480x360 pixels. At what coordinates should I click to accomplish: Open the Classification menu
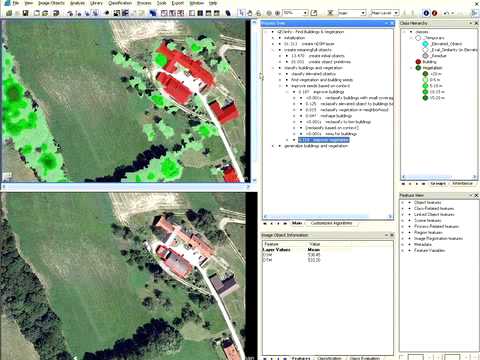[120, 3]
